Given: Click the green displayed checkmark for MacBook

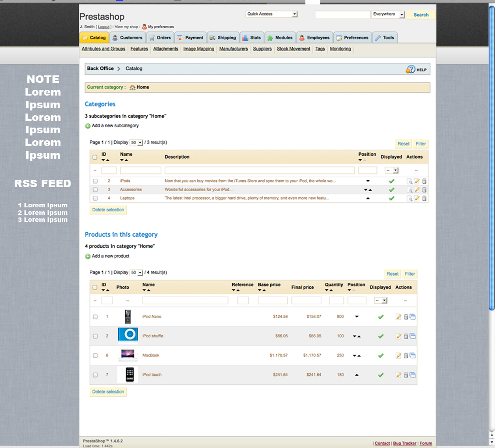Looking at the screenshot, I should 381,356.
